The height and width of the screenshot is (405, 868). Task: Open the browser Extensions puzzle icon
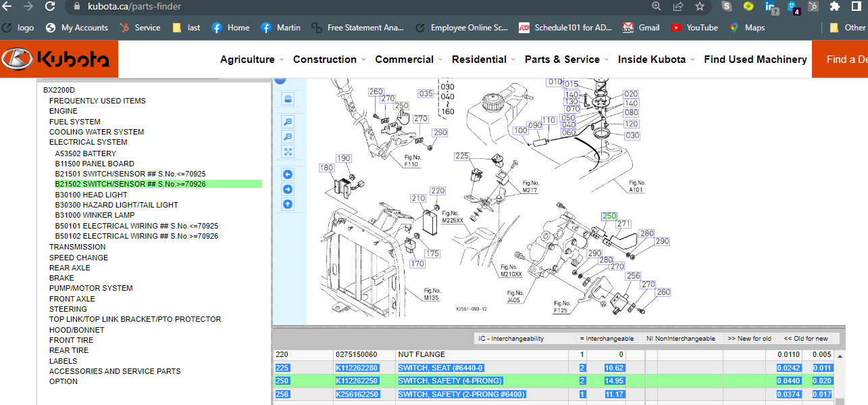click(x=835, y=7)
